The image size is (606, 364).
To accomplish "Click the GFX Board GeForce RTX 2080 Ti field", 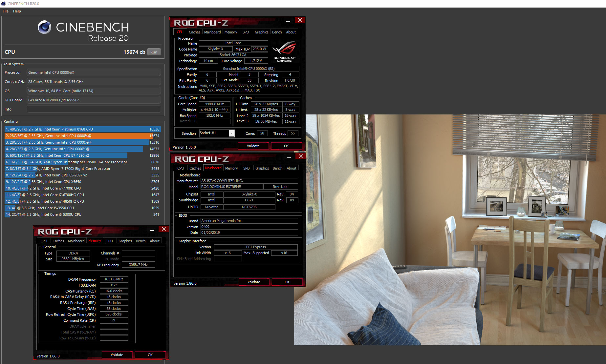I will [x=94, y=100].
